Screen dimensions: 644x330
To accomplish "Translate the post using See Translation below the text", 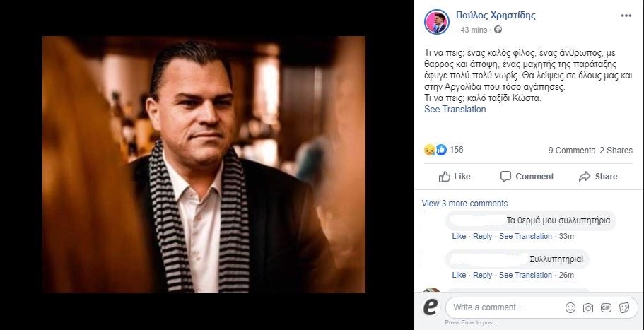I will tap(455, 110).
